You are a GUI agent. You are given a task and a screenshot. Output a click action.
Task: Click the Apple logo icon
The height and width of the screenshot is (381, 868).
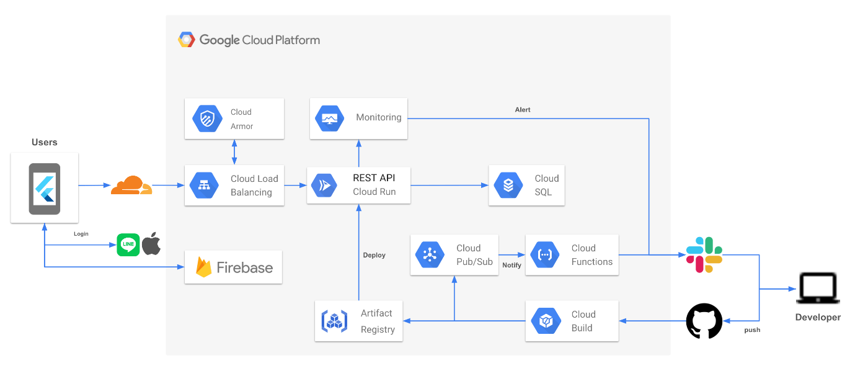(151, 244)
